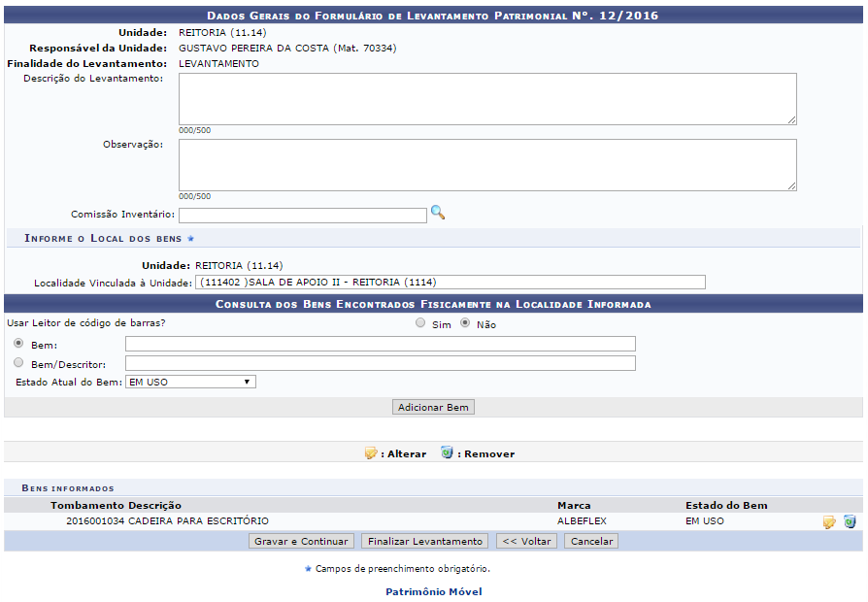Focus the Descrição do Levantamento text area
This screenshot has width=868, height=602.
(x=487, y=99)
